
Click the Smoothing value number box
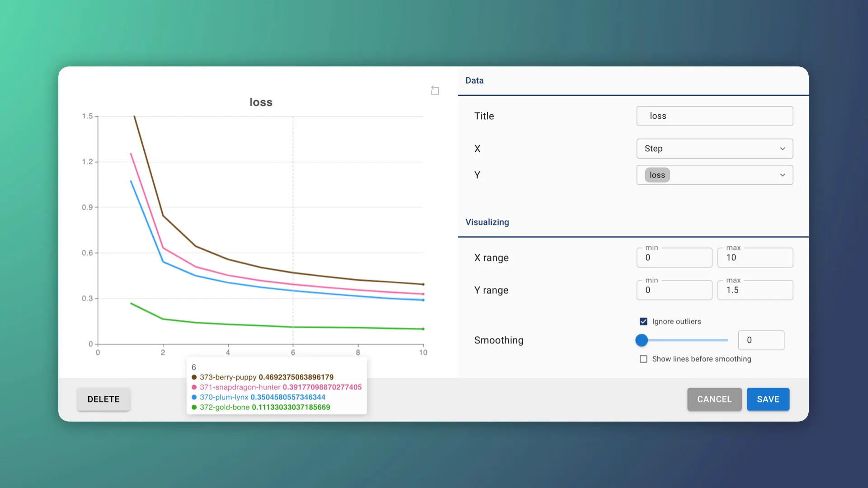click(761, 340)
